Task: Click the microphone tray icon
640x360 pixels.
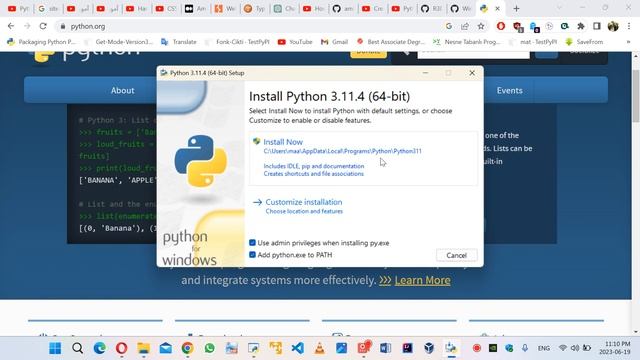Action: tap(525, 348)
